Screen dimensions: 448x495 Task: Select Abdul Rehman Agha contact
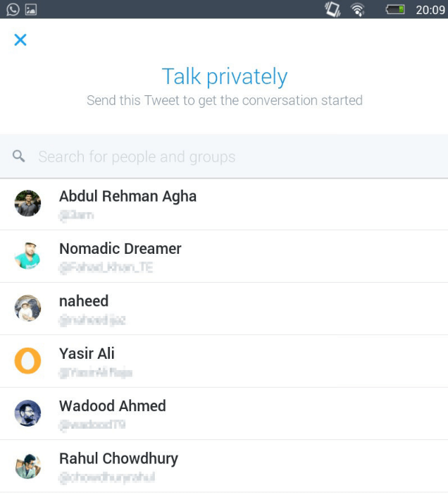coord(127,197)
